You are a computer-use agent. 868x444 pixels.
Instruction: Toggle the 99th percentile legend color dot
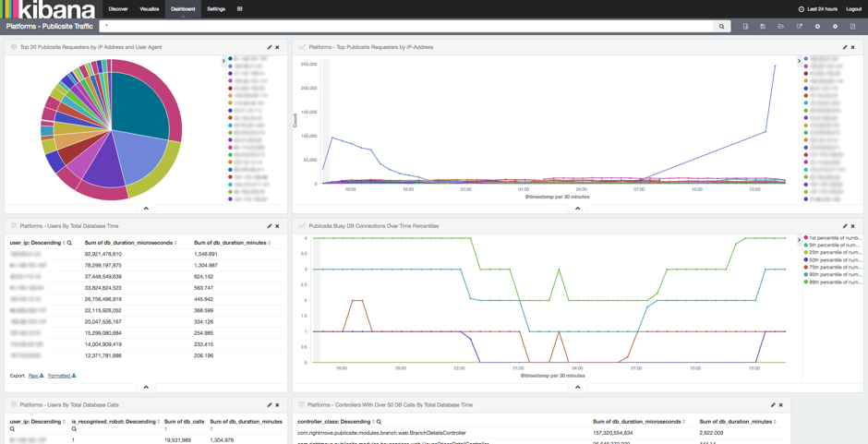[806, 282]
